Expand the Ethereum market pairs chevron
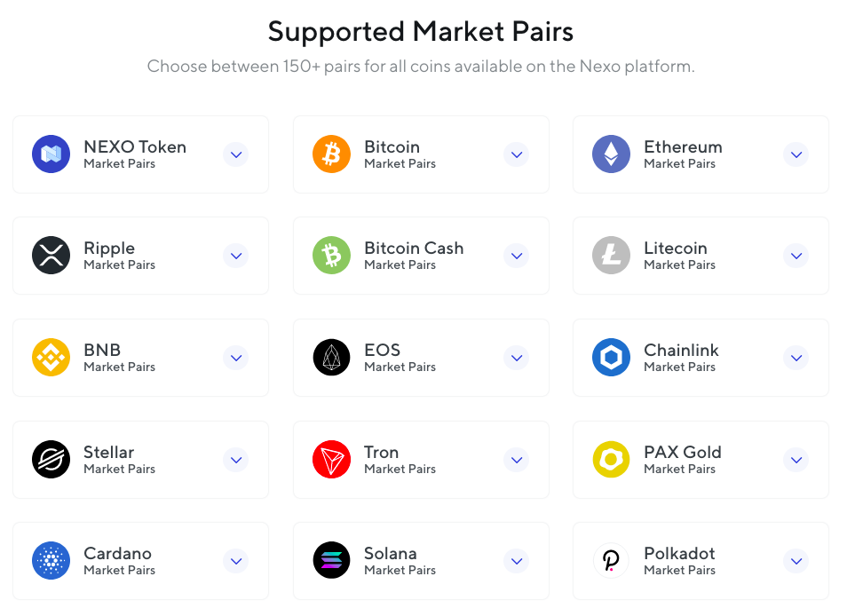Image resolution: width=847 pixels, height=616 pixels. click(x=796, y=154)
